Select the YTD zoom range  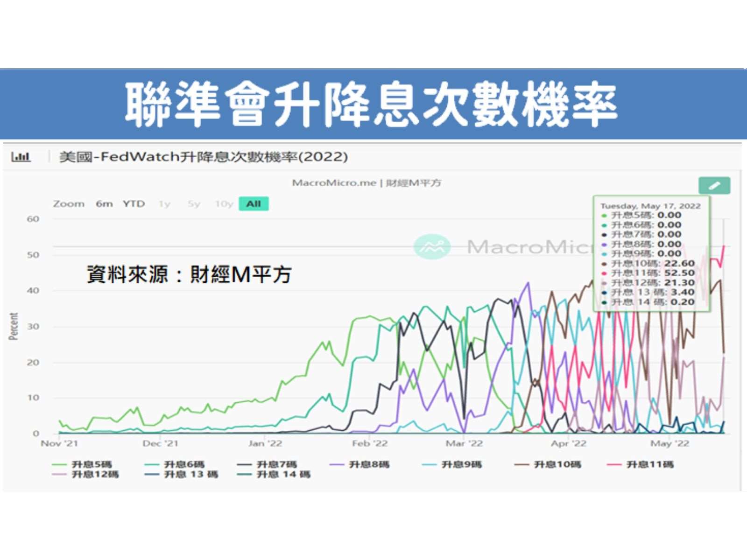pyautogui.click(x=134, y=204)
